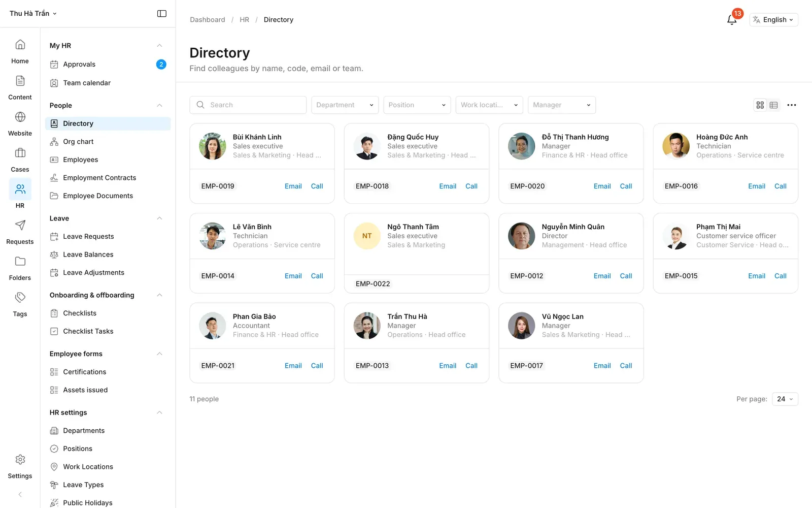Collapse Onboarding & offboarding section
The width and height of the screenshot is (812, 508).
159,295
